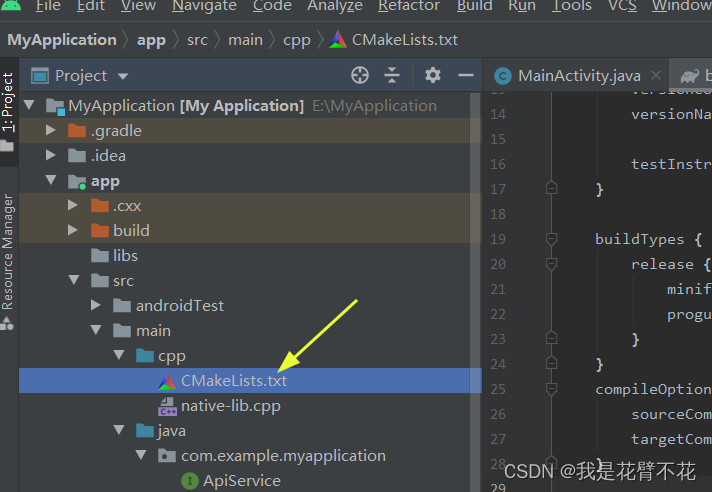Open the Run menu
Image resolution: width=712 pixels, height=492 pixels.
pos(522,5)
